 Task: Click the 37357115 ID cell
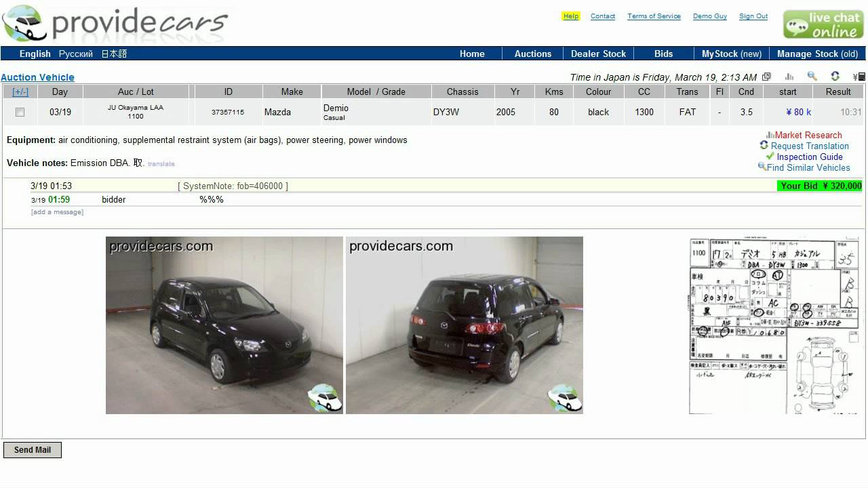coord(228,113)
